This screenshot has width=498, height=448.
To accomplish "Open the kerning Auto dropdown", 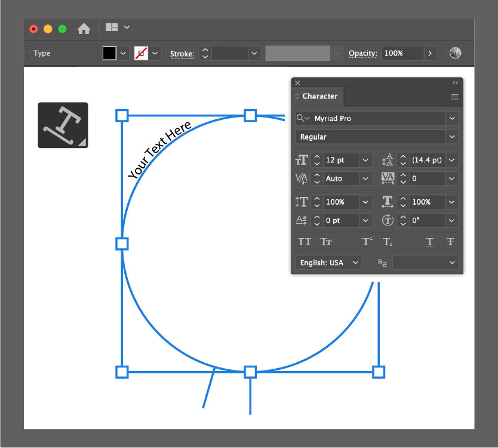I will tap(365, 178).
